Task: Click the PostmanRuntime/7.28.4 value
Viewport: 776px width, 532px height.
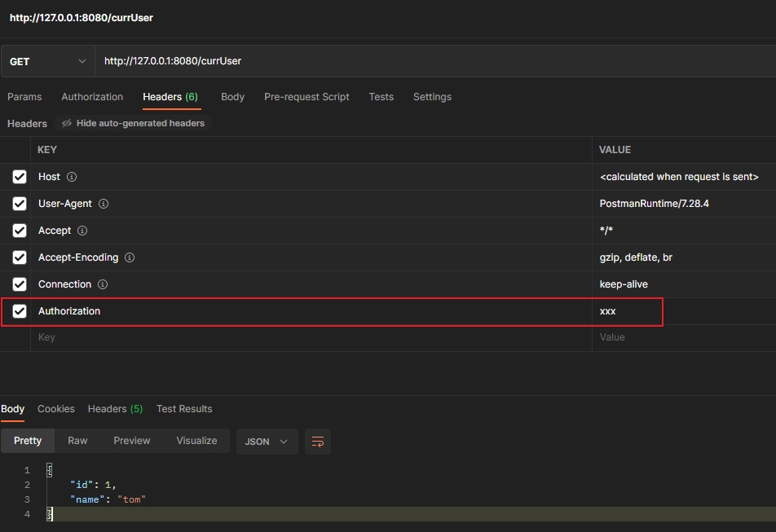Action: pos(655,204)
